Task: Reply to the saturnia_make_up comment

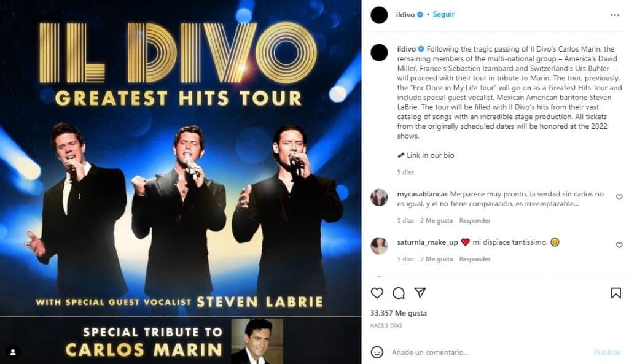Action: (x=475, y=260)
